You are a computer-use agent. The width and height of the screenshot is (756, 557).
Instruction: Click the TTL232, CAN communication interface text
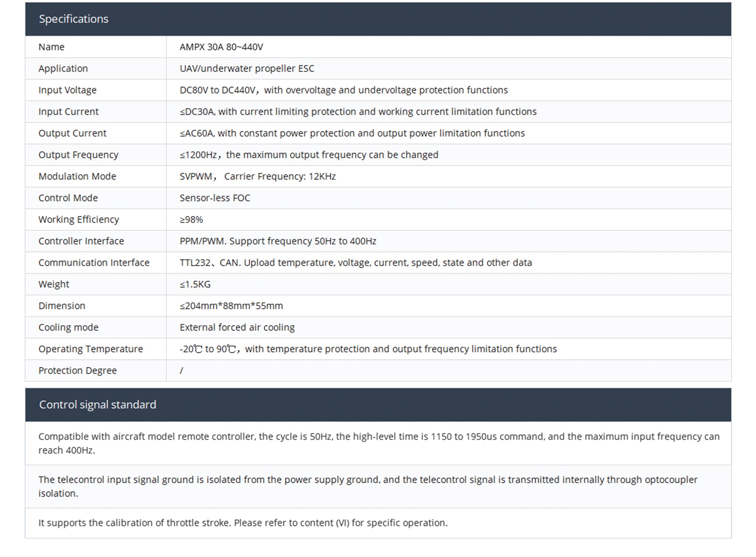(x=356, y=263)
